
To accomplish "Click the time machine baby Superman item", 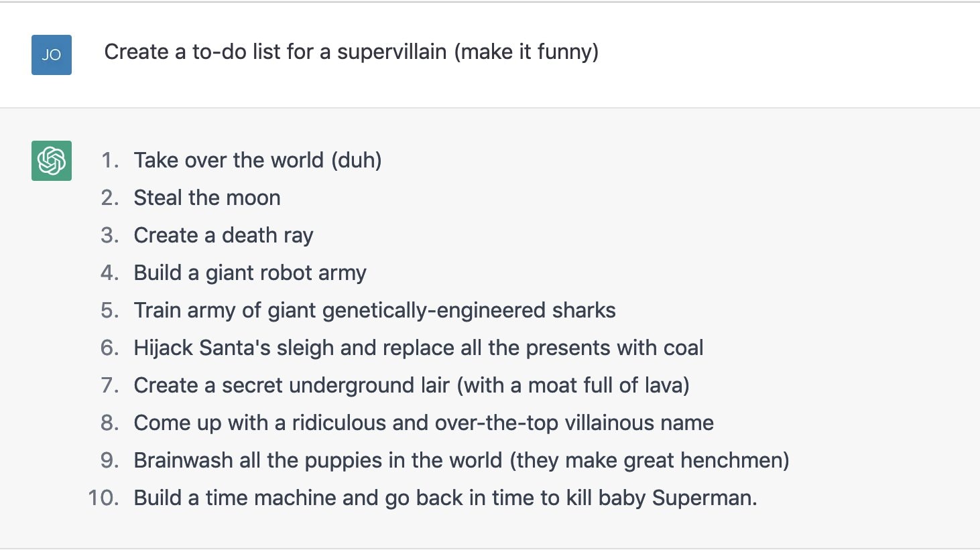I will point(445,498).
